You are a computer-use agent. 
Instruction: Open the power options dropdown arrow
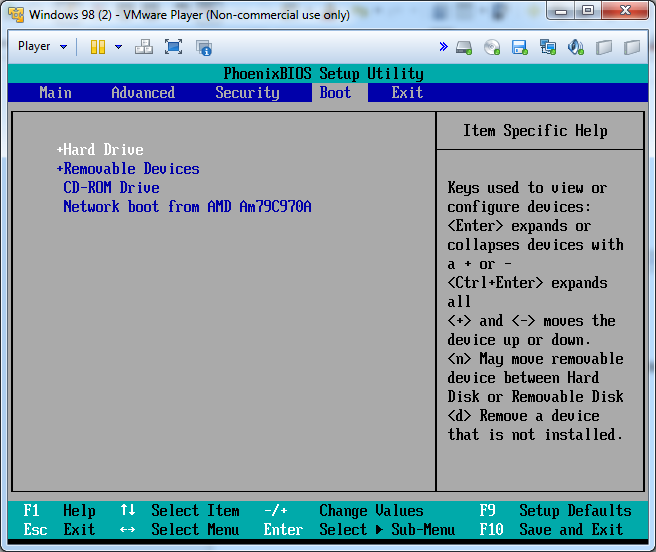(x=118, y=47)
